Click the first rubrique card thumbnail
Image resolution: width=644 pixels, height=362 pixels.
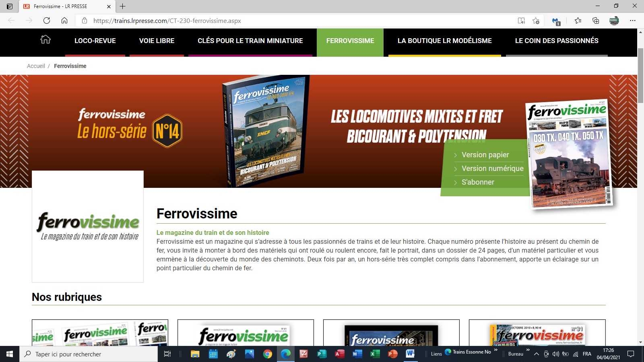pyautogui.click(x=100, y=333)
